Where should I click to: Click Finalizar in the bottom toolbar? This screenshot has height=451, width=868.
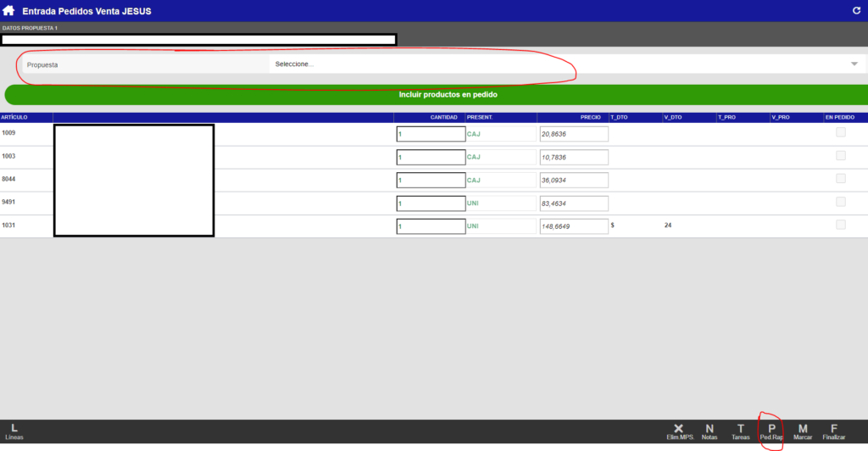click(x=834, y=432)
